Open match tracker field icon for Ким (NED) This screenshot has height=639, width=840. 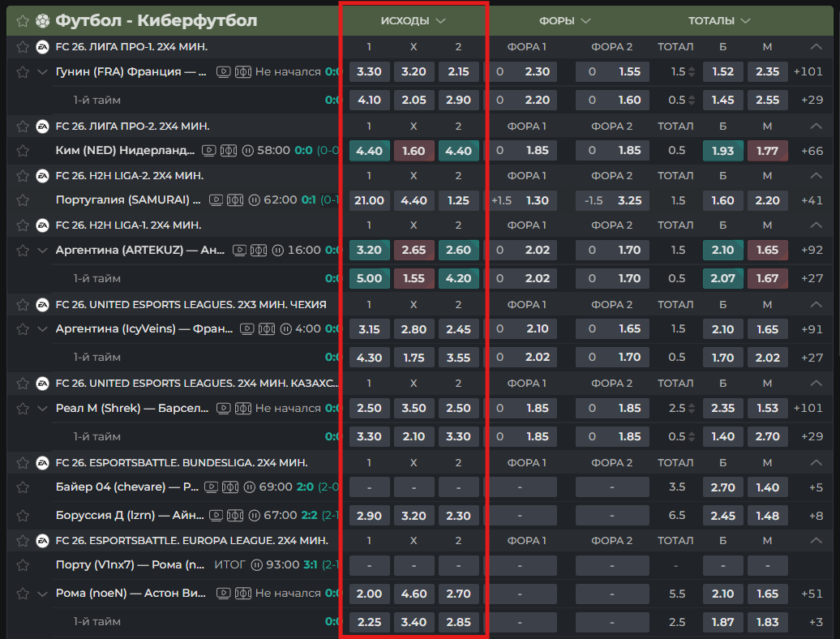[229, 151]
